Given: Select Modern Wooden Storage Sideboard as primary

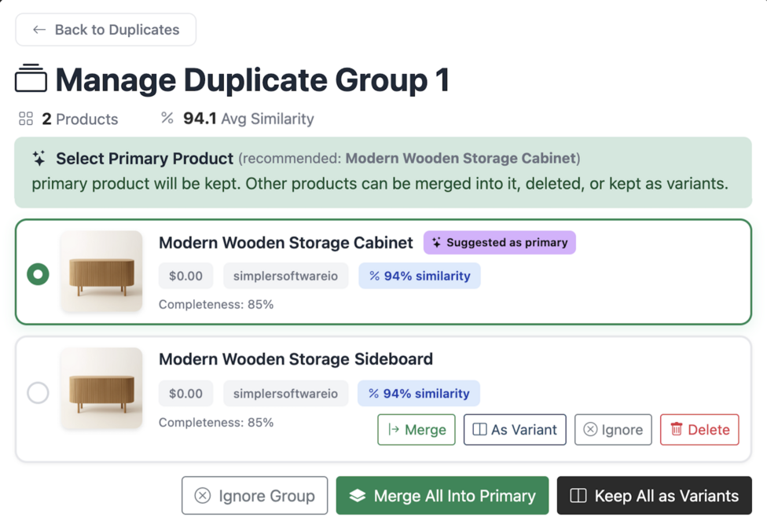Looking at the screenshot, I should [38, 393].
